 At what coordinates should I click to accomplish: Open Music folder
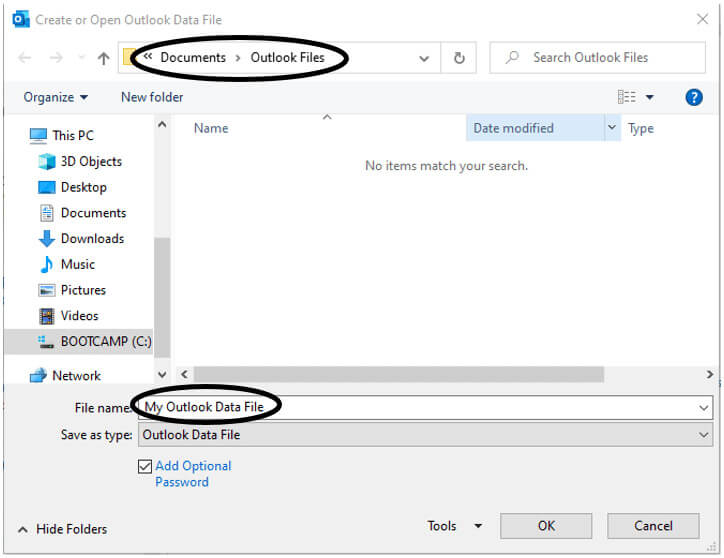[68, 264]
